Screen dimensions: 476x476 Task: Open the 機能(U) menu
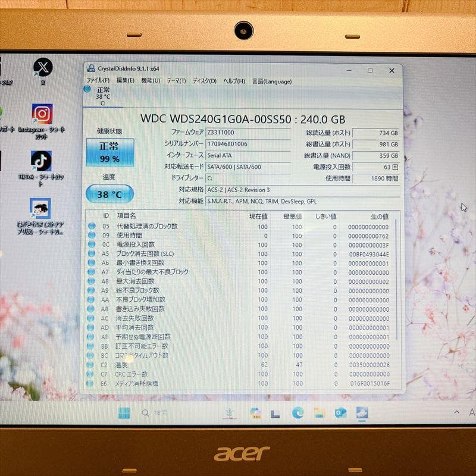[151, 81]
